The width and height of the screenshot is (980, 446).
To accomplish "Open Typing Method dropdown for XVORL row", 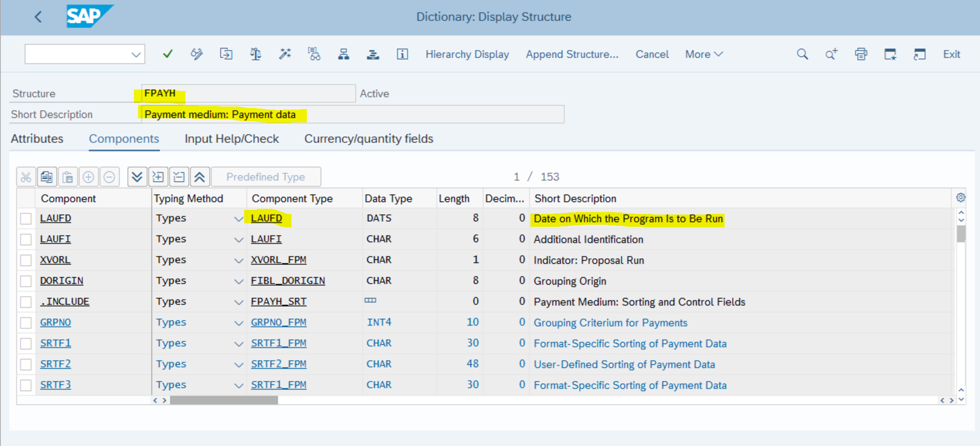I will (238, 261).
